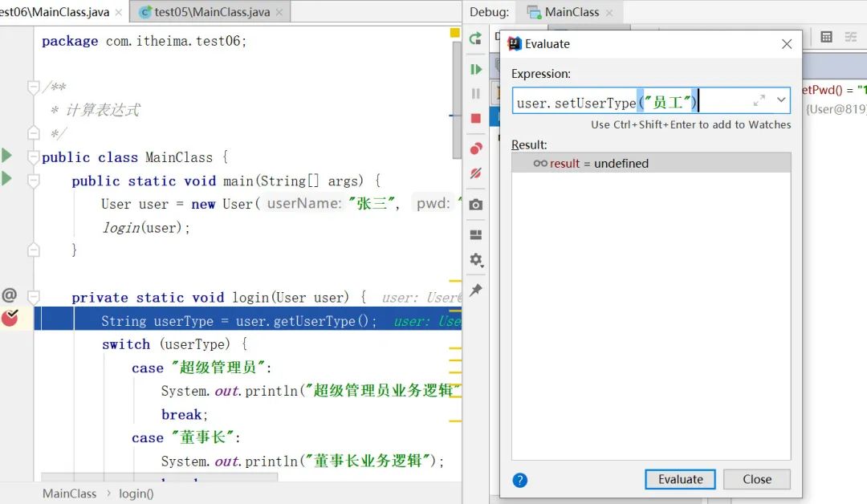Click the {User@819} value in Variables
867x504 pixels.
pyautogui.click(x=836, y=109)
